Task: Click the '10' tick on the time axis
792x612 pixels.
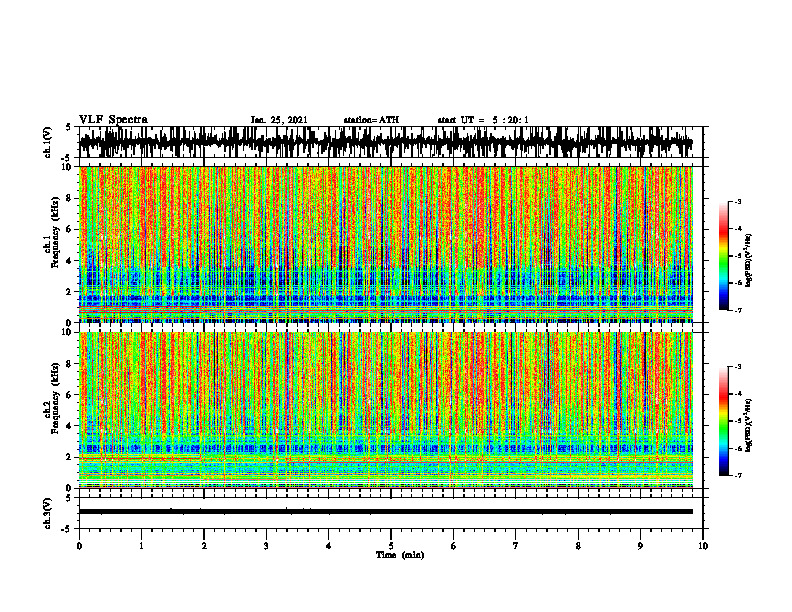Action: point(703,546)
